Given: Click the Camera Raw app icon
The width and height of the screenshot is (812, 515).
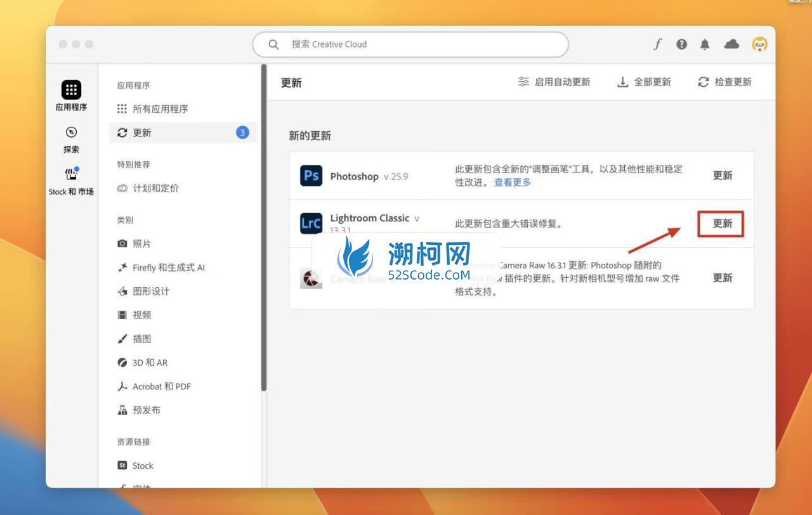Looking at the screenshot, I should click(x=311, y=278).
